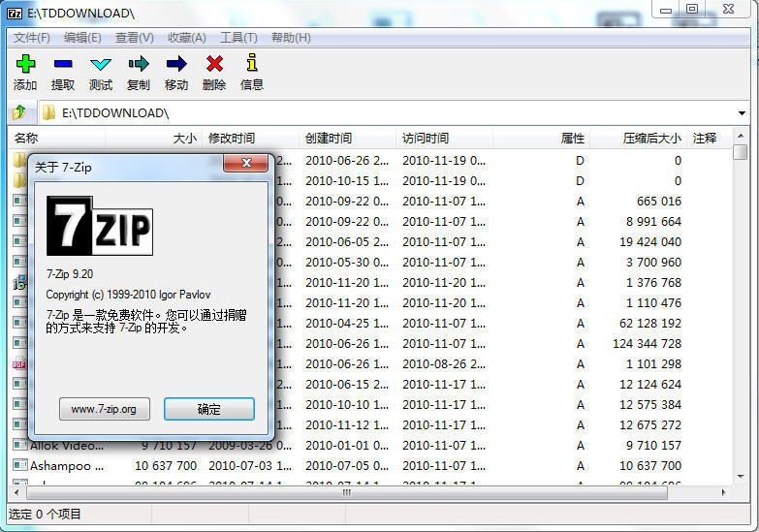Sort by the 创建时间 column header
The image size is (759, 532).
[330, 139]
